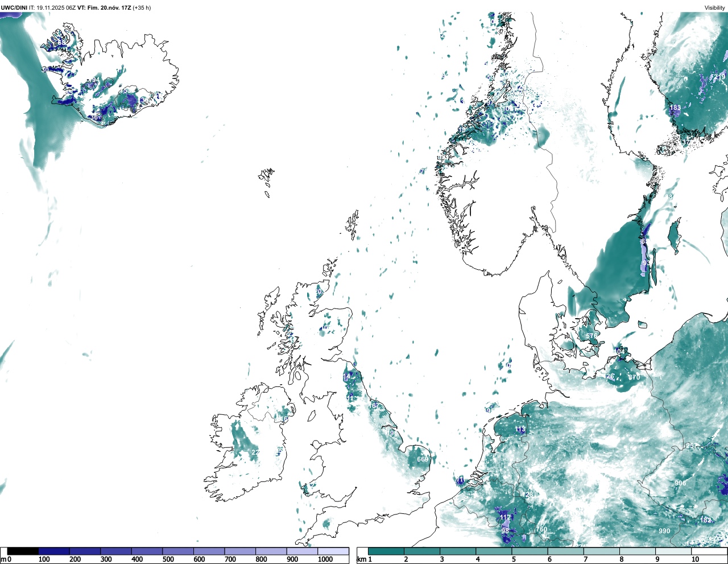The image size is (728, 564).
Task: Click the dark navy 100 m legend swatch
Action: coord(54,551)
